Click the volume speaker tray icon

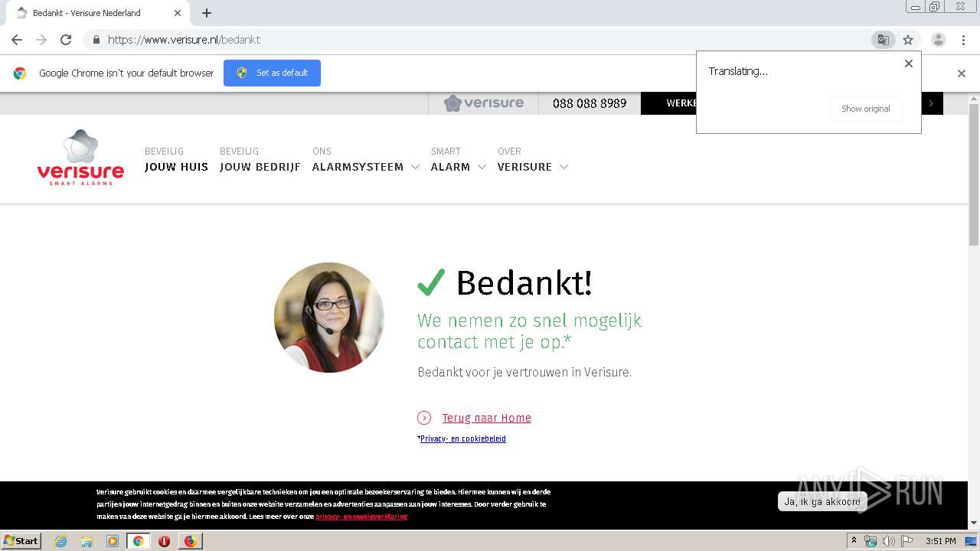[x=888, y=541]
